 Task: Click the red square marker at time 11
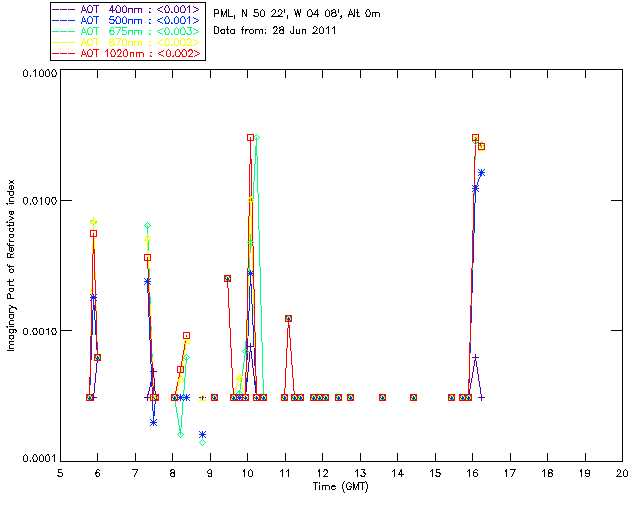[x=289, y=318]
